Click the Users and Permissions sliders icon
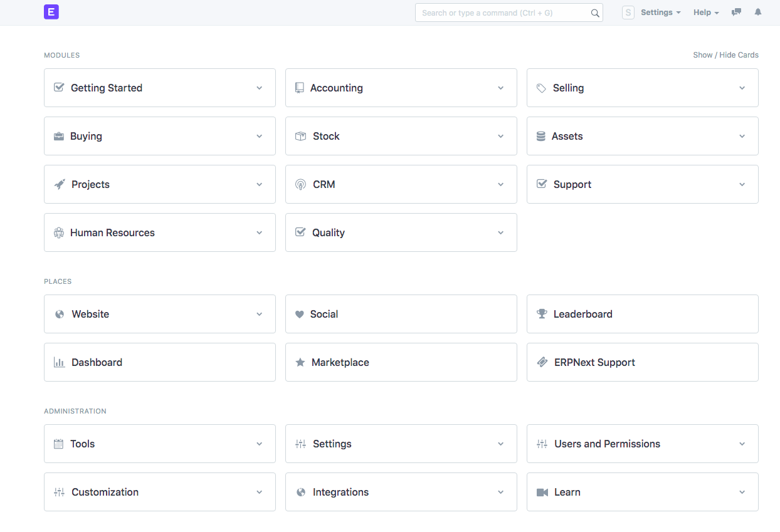The image size is (780, 532). [x=542, y=444]
